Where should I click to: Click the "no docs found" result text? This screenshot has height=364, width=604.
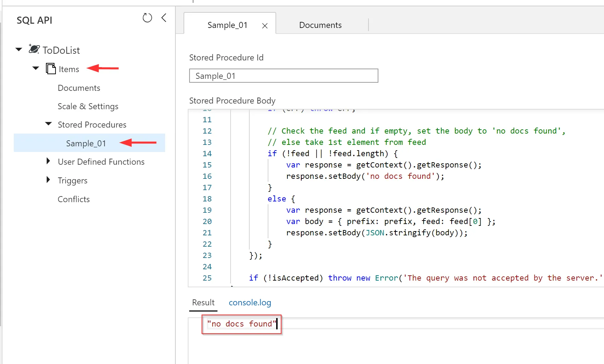[x=241, y=324]
